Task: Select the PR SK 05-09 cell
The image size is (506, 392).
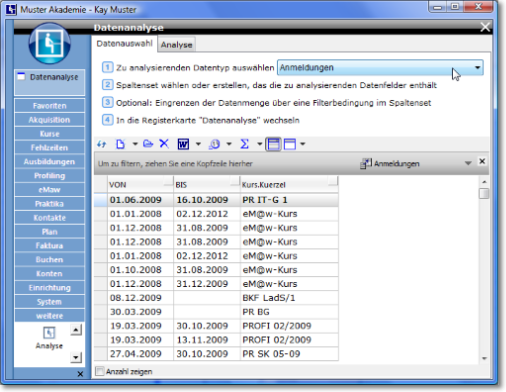Action: pyautogui.click(x=289, y=354)
